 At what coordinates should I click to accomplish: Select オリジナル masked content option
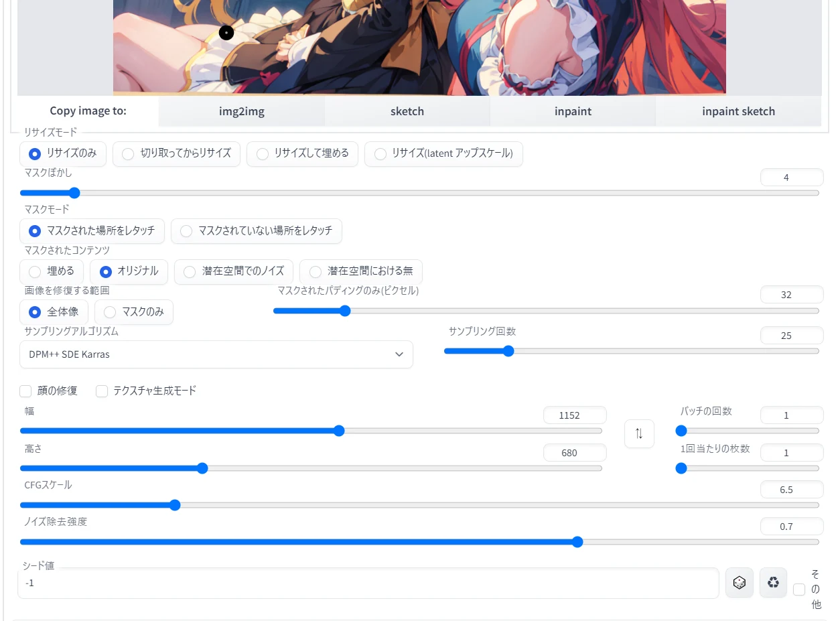click(129, 271)
